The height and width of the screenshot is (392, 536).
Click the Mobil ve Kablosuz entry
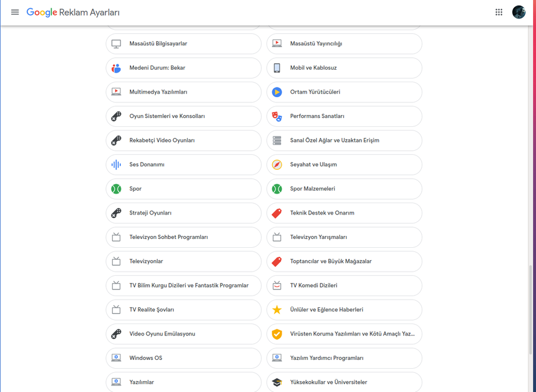(344, 68)
